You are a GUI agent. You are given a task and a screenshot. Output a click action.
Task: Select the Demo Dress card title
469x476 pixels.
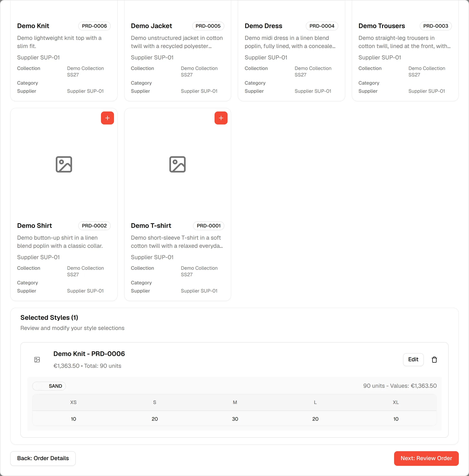pos(263,26)
